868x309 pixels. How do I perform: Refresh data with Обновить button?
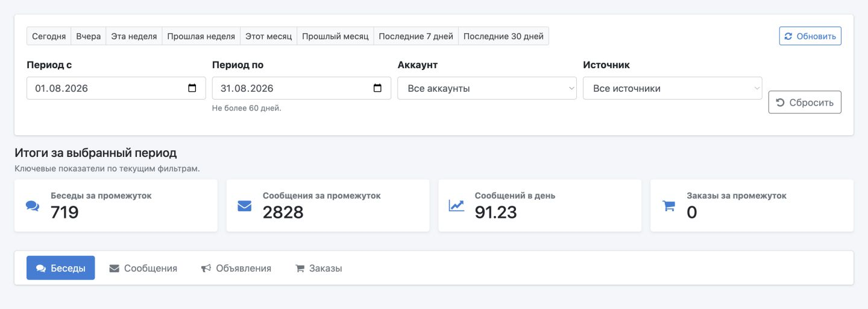[x=810, y=36]
